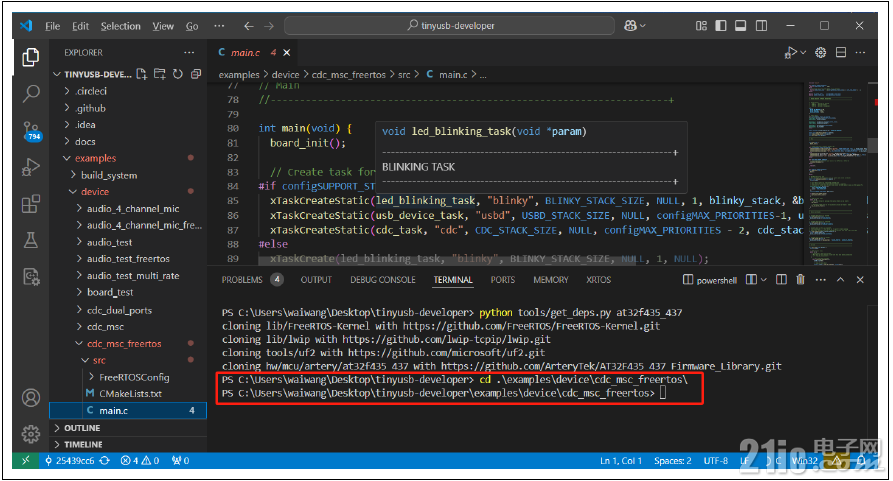This screenshot has width=893, height=481.
Task: Open the File menu
Action: click(52, 26)
